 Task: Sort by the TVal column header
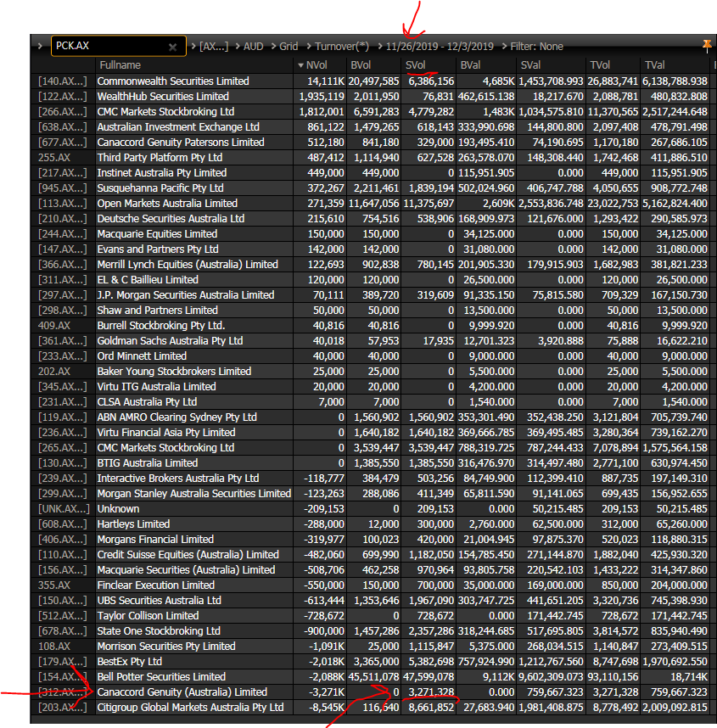pyautogui.click(x=655, y=65)
